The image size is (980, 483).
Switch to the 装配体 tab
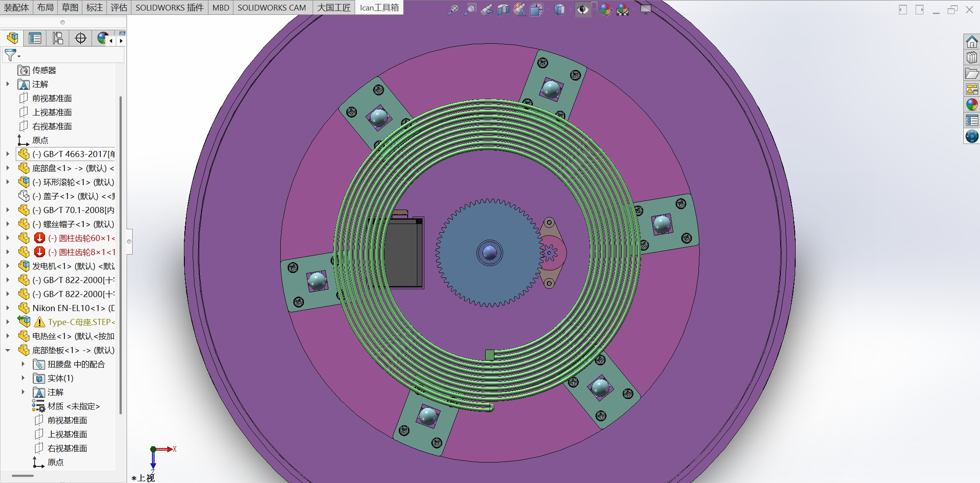[x=17, y=7]
